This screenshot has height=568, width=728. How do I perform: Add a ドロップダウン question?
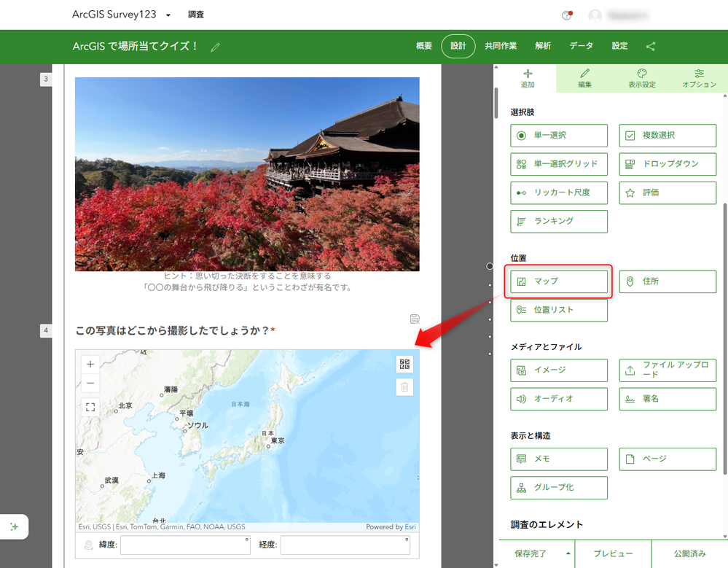tap(668, 164)
